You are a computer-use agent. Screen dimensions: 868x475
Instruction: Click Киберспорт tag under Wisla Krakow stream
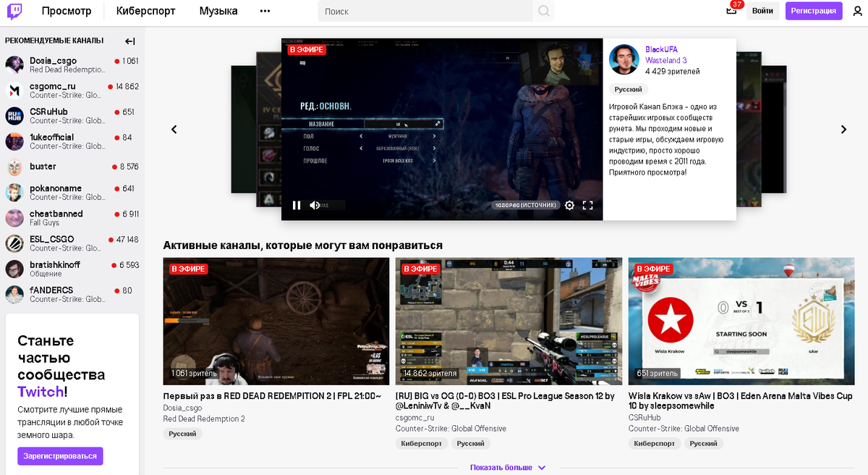[654, 443]
